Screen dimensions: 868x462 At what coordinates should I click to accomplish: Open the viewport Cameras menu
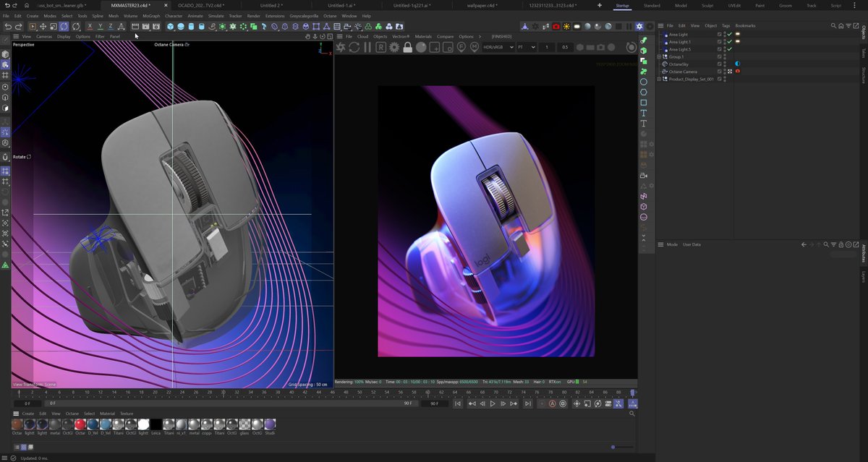[x=44, y=36]
